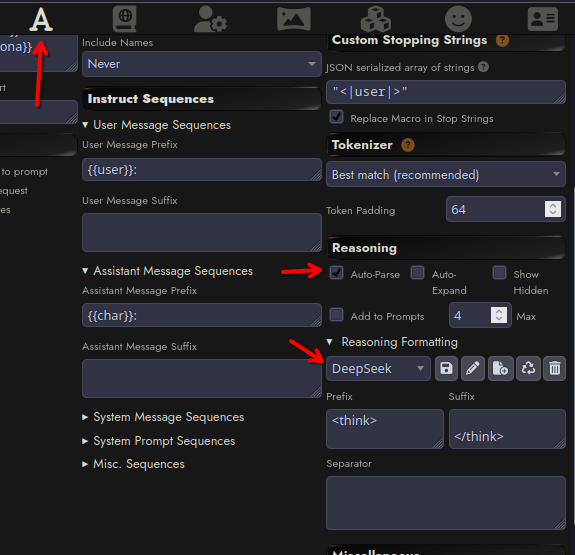This screenshot has width=575, height=555.
Task: Open the Include Names dropdown
Action: point(202,64)
